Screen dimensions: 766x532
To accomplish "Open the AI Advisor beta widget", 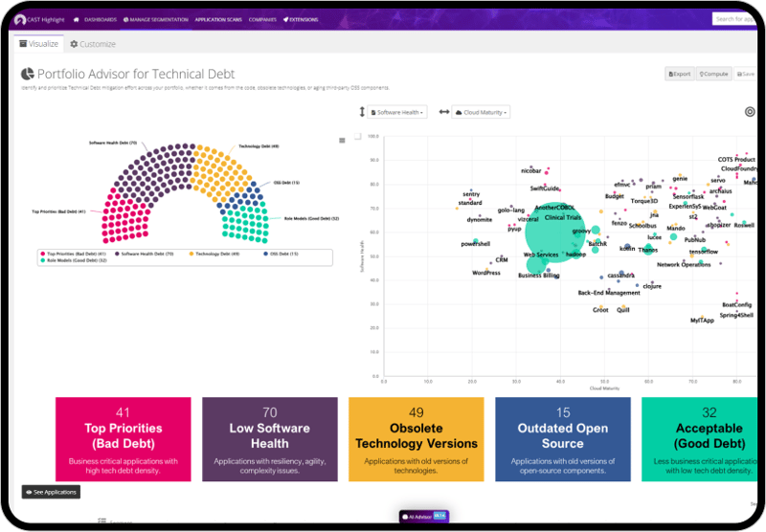I will click(422, 517).
